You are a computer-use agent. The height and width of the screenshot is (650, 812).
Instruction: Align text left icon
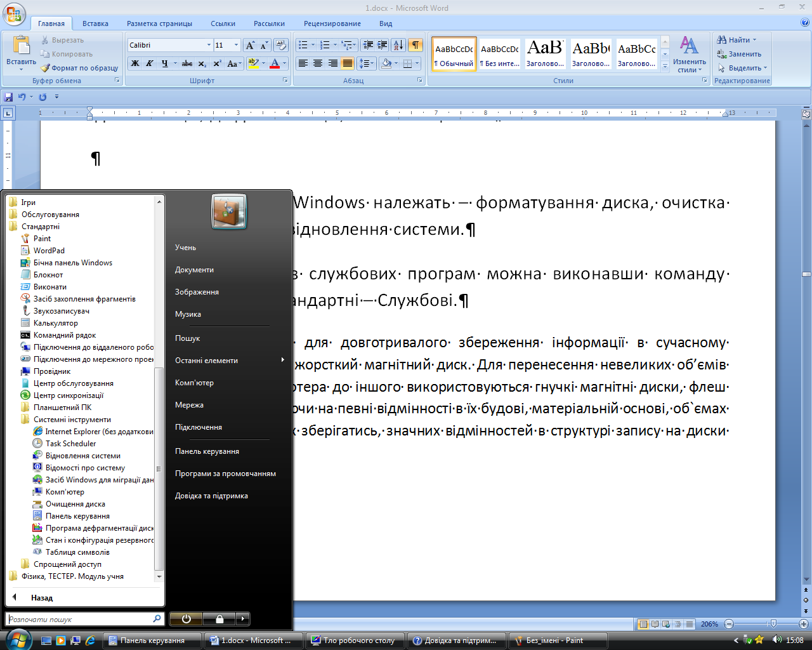click(x=303, y=63)
